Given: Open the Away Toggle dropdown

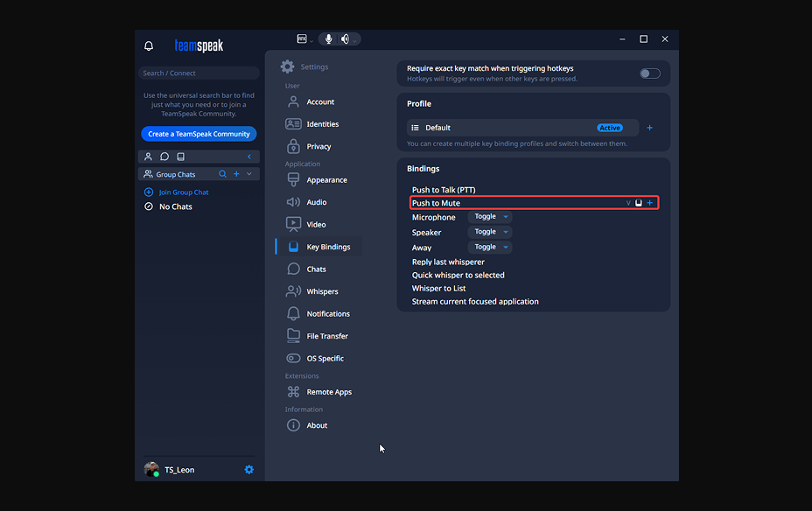Looking at the screenshot, I should (490, 247).
